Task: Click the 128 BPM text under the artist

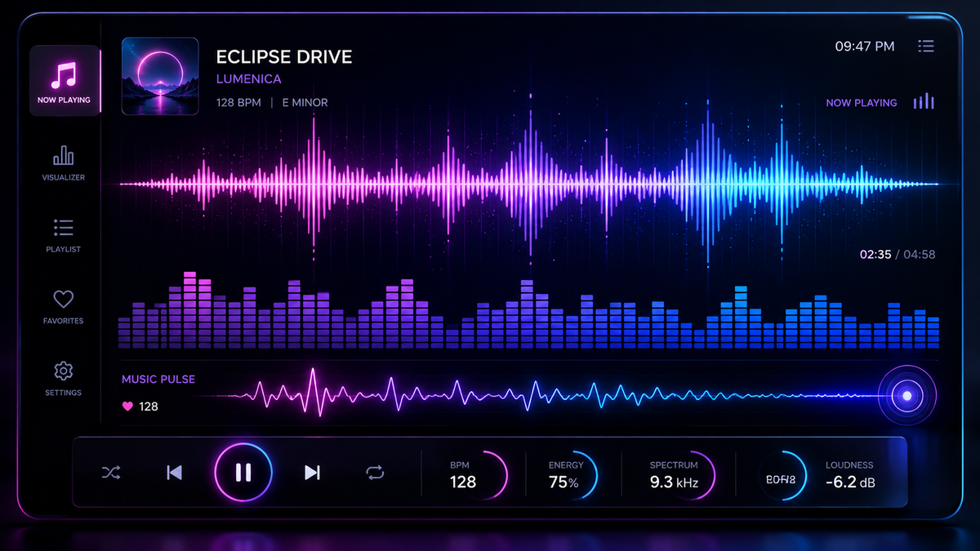Action: [238, 103]
